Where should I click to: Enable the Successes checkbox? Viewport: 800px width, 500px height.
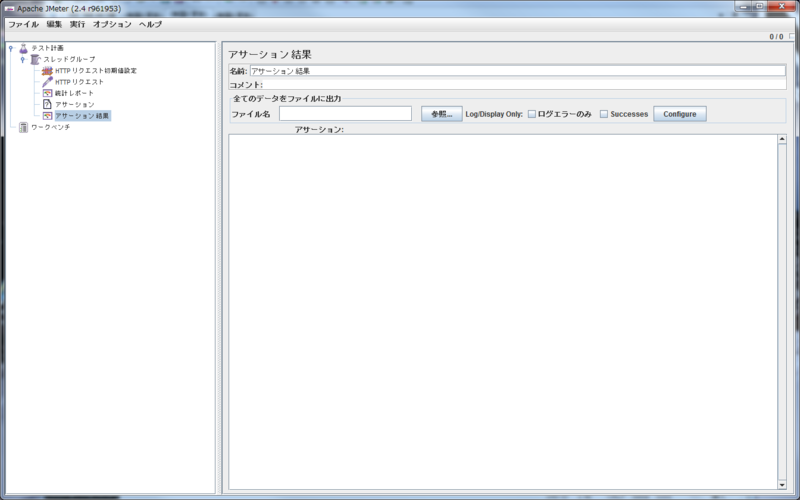point(604,114)
